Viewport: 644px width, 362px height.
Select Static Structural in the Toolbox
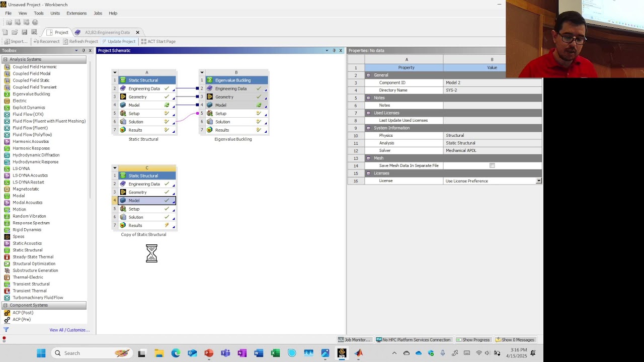(x=27, y=250)
